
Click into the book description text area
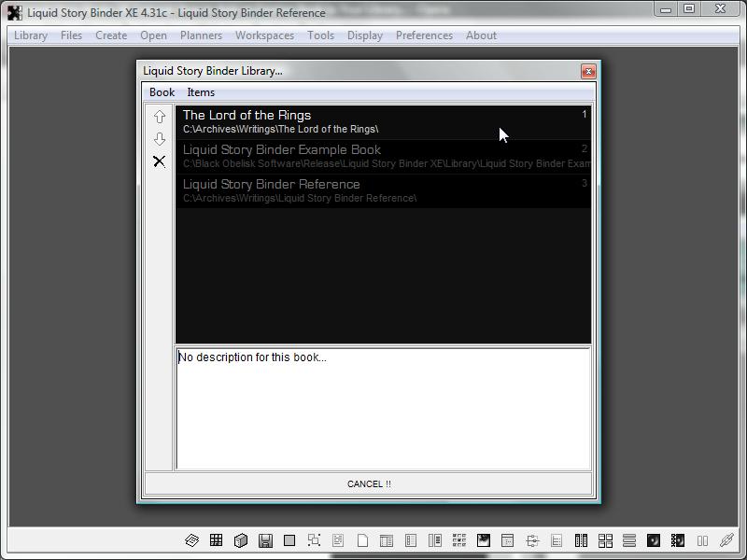[383, 411]
